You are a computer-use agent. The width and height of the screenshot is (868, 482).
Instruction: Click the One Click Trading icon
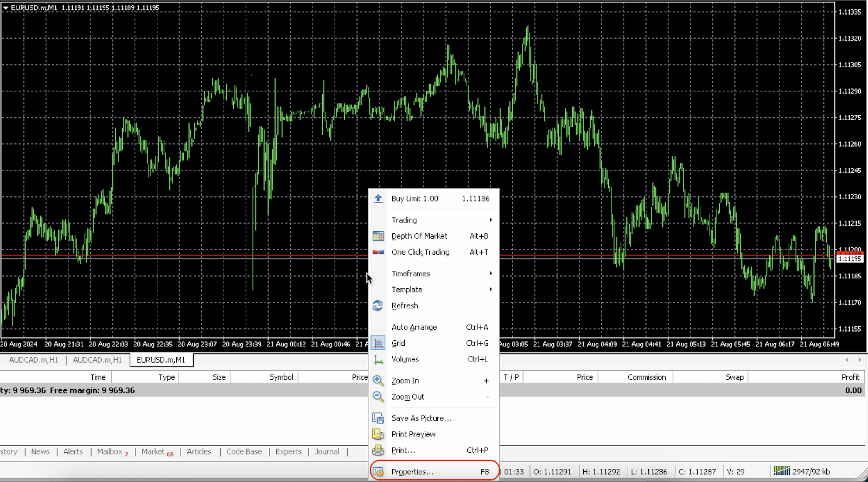pos(378,252)
